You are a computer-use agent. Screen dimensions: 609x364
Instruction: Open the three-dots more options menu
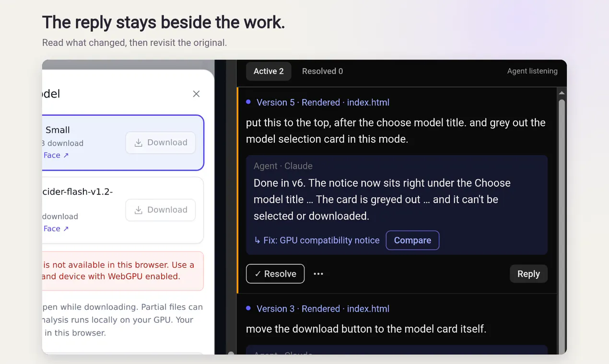pyautogui.click(x=318, y=274)
